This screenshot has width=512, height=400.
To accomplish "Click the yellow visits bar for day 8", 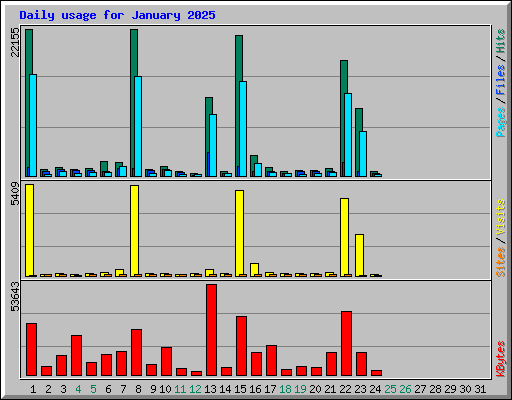I will click(x=134, y=231).
